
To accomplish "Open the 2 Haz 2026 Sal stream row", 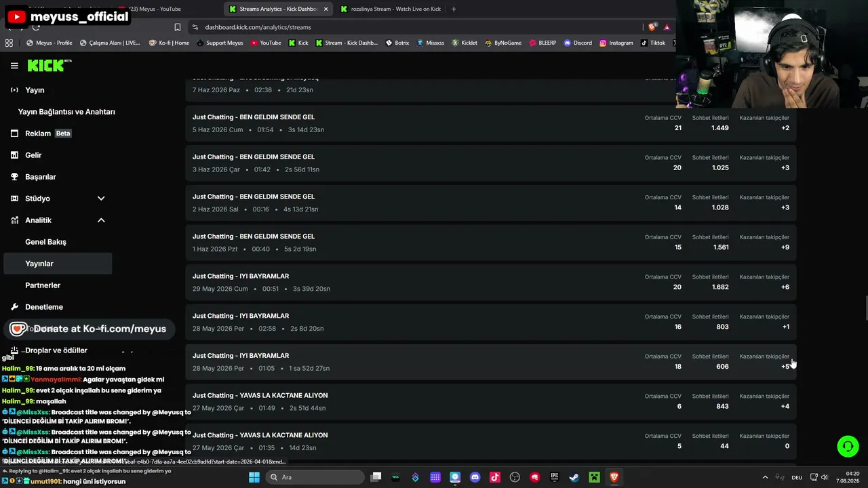I will [x=491, y=203].
